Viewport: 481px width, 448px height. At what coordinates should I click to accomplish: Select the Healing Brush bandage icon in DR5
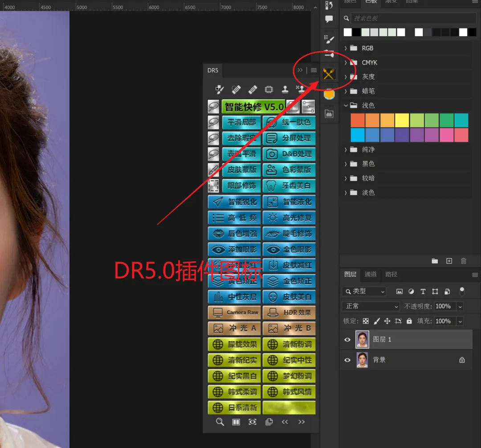pyautogui.click(x=253, y=89)
